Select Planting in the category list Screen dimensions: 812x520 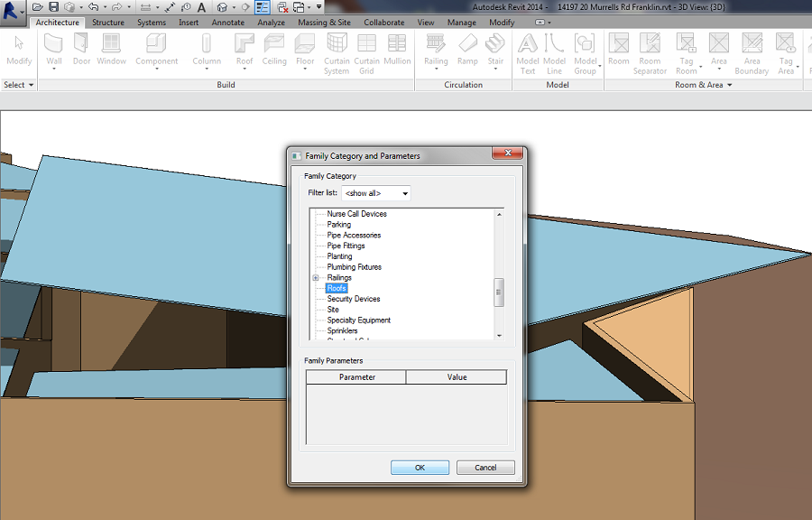pyautogui.click(x=339, y=256)
